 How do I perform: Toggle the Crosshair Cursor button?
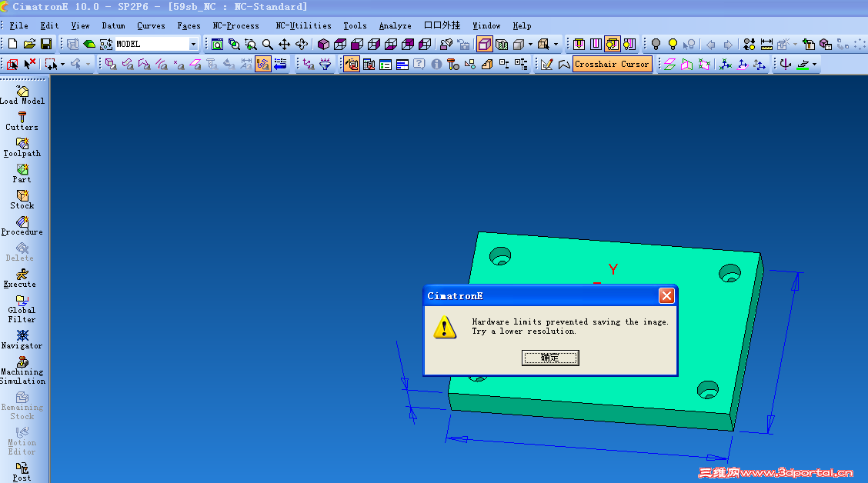613,64
